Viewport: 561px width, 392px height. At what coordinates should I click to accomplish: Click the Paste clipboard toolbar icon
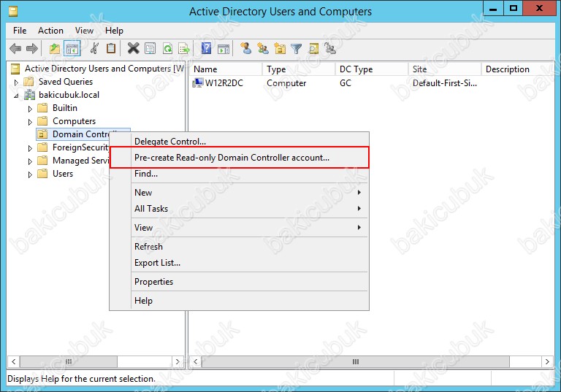coord(111,48)
